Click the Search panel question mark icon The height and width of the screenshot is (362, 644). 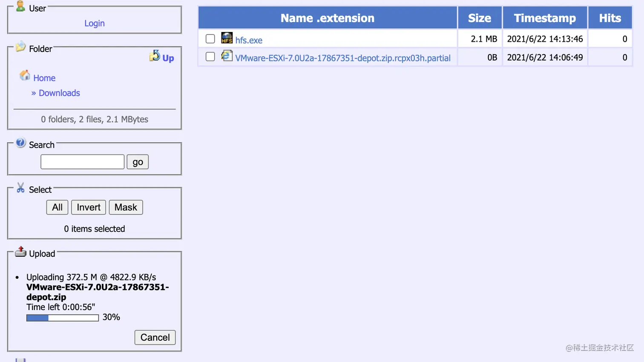21,143
